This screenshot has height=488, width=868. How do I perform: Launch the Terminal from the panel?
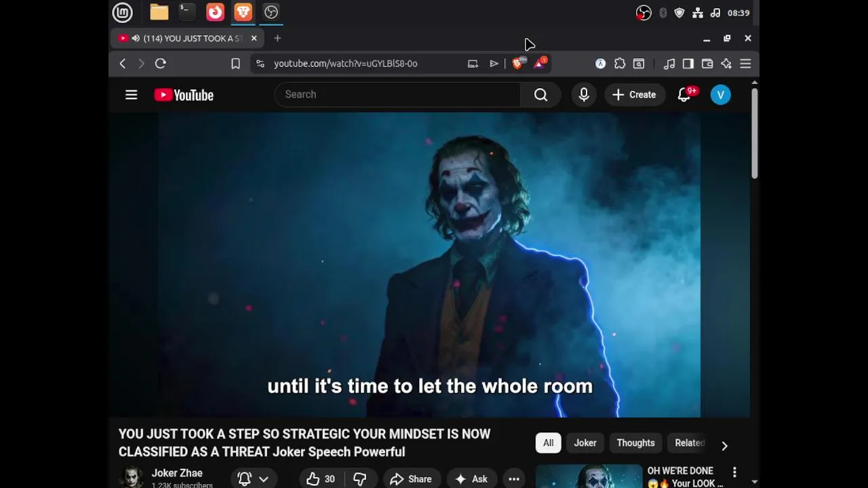point(186,12)
